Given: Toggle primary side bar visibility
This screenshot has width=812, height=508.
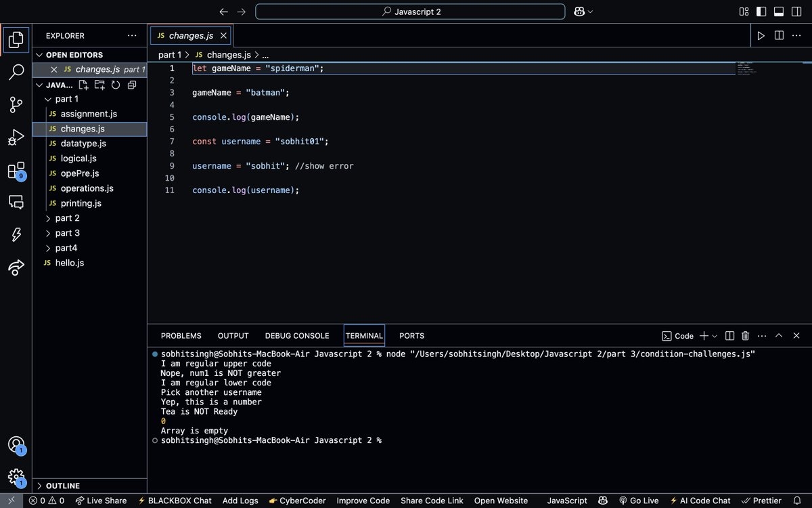Looking at the screenshot, I should 761,12.
